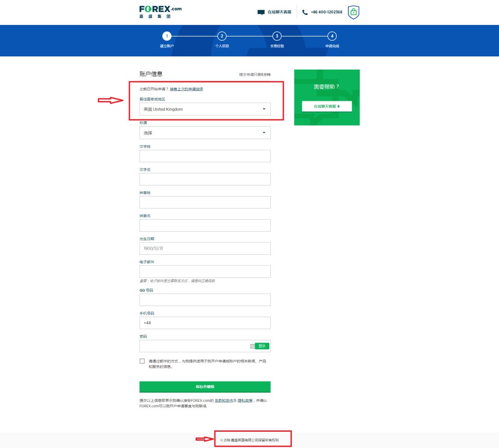
Task: Toggle password visibility with 显示 button
Action: [x=262, y=346]
